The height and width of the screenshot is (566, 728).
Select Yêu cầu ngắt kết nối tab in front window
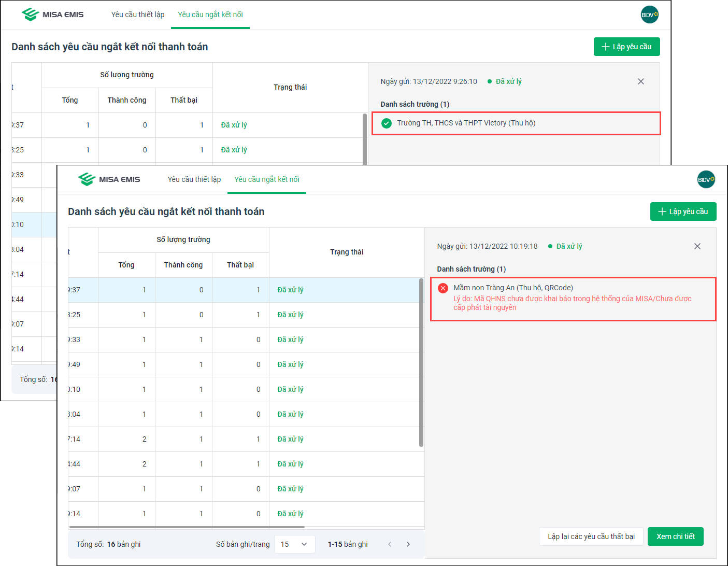click(267, 179)
